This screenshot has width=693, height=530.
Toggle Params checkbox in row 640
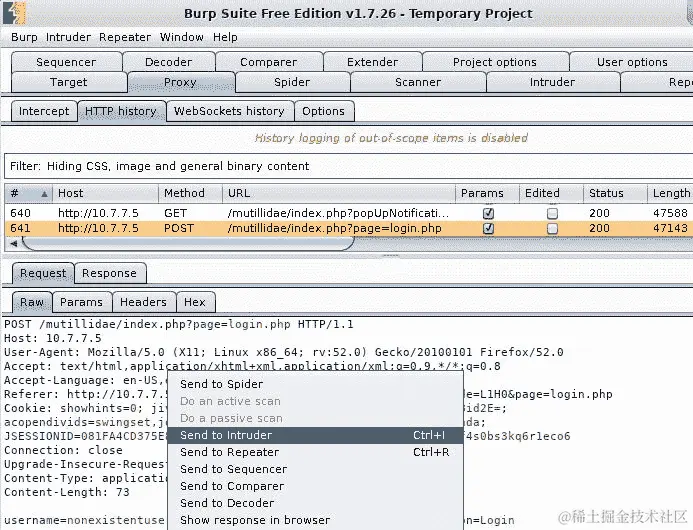pyautogui.click(x=488, y=214)
